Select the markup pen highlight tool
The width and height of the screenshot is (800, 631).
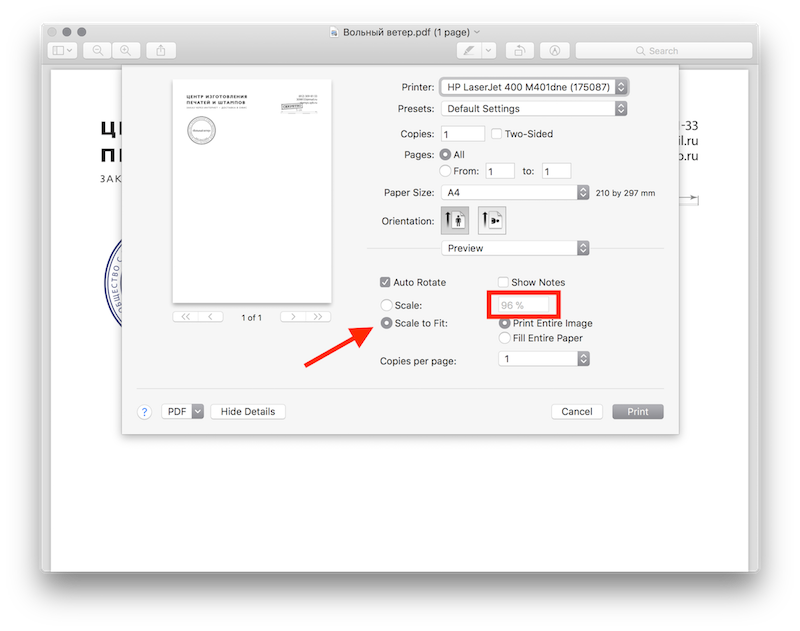coord(467,50)
